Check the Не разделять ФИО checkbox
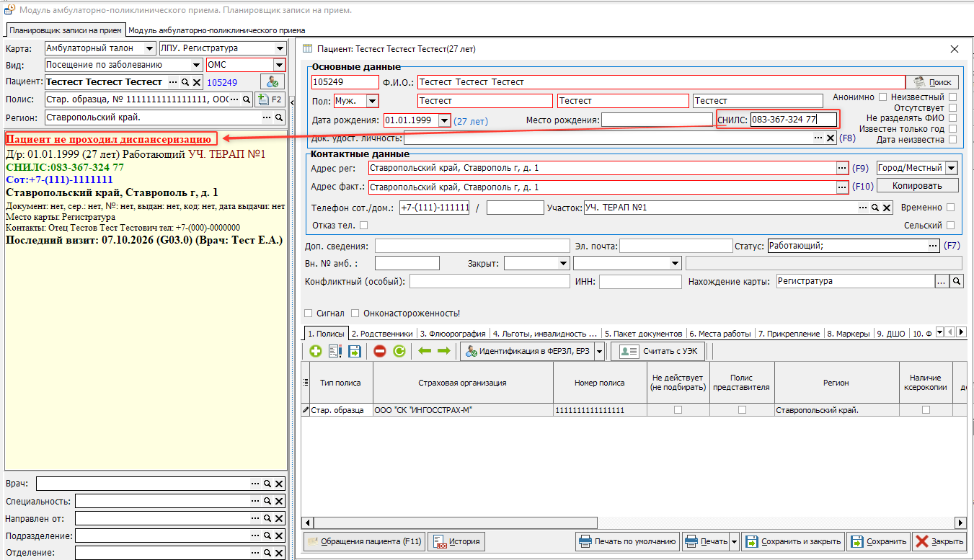The image size is (974, 560). 953,117
